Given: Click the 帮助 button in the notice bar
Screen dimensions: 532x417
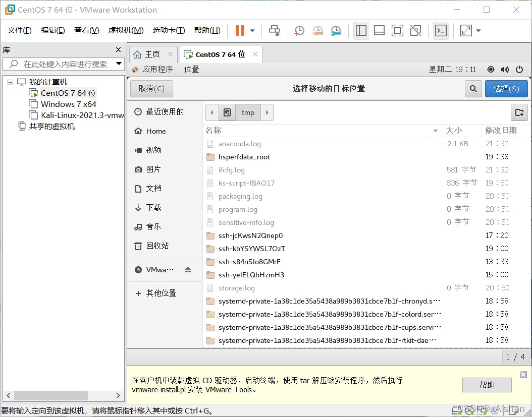Looking at the screenshot, I should click(x=486, y=384).
